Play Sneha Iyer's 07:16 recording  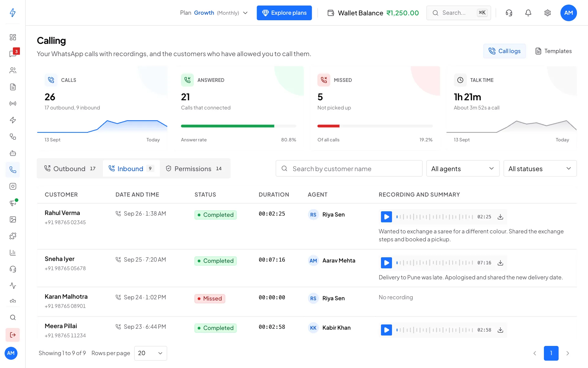386,263
